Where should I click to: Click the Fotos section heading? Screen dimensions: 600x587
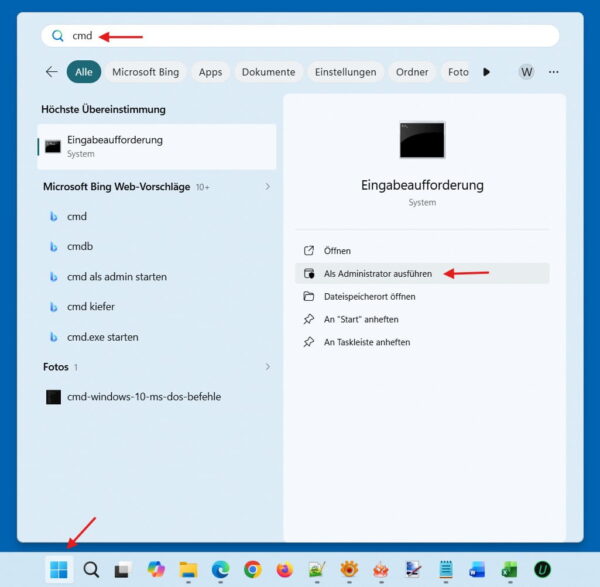pos(56,367)
